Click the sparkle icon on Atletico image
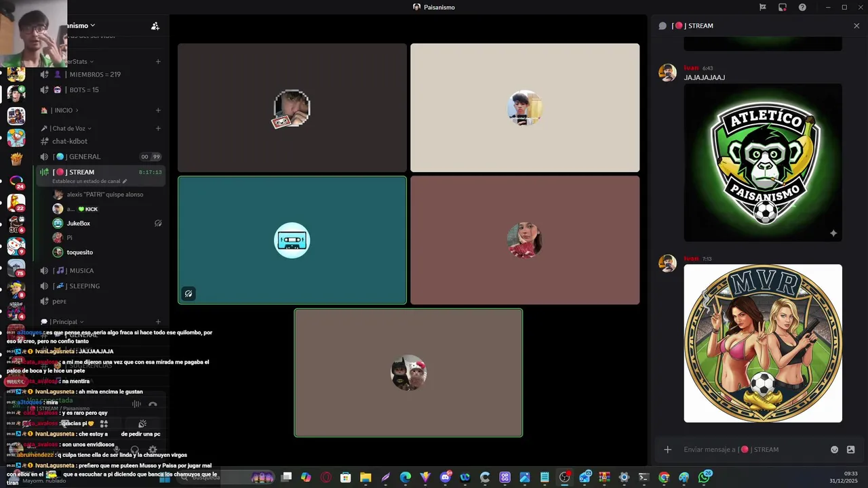The height and width of the screenshot is (488, 868). pyautogui.click(x=833, y=233)
